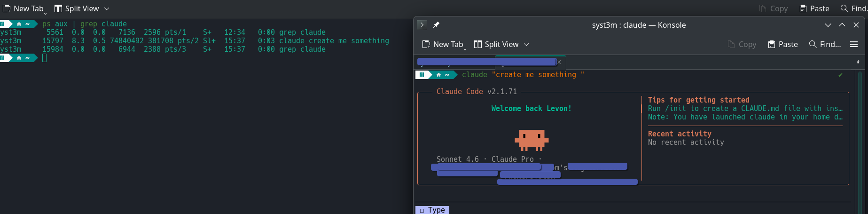Screen dimensions: 868x214
Task: Click Split View in the background Konsole toolbar
Action: point(77,8)
